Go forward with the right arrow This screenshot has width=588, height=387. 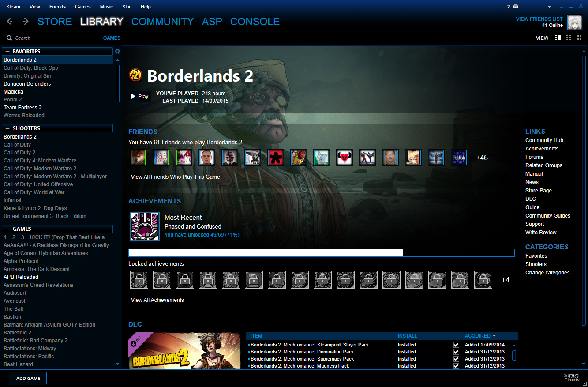point(26,21)
